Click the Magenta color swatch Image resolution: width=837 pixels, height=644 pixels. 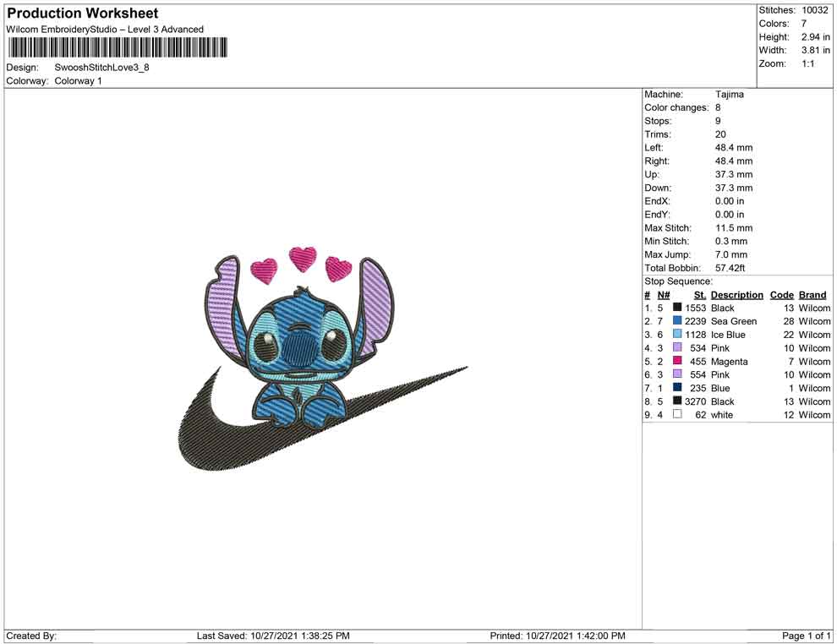pos(677,361)
